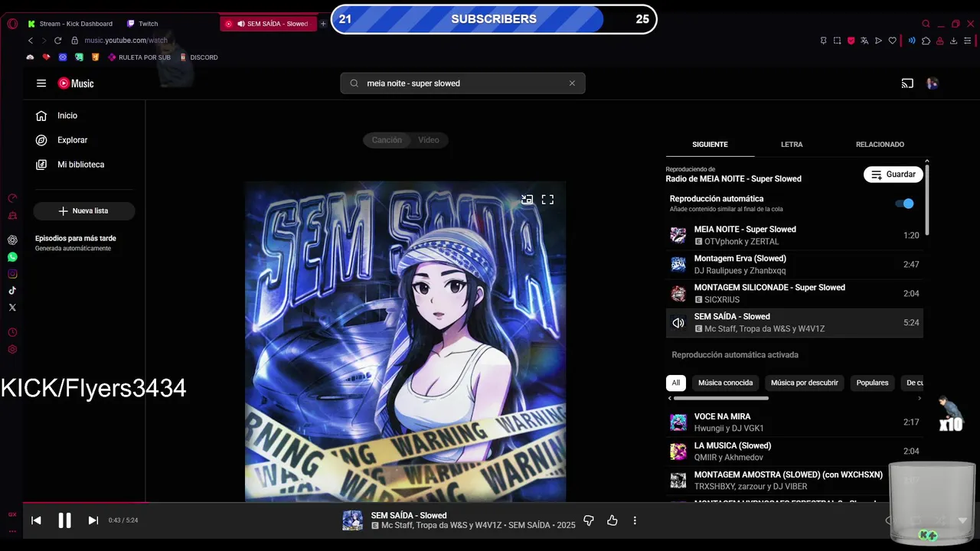Play VOCE NA MIRA suggestion
Screen dimensions: 980x551
coord(794,422)
